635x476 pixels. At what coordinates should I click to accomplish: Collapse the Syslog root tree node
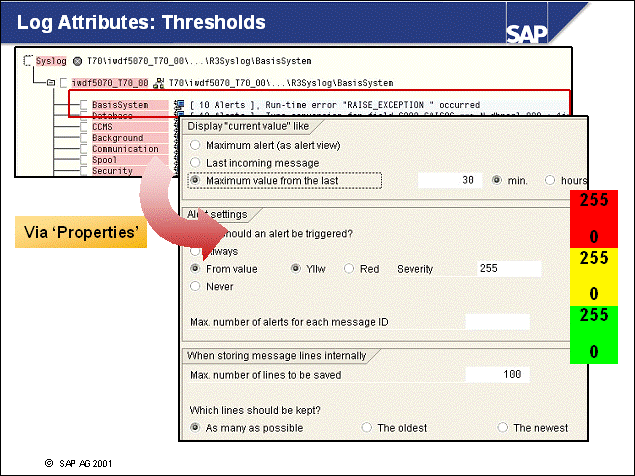(27, 61)
